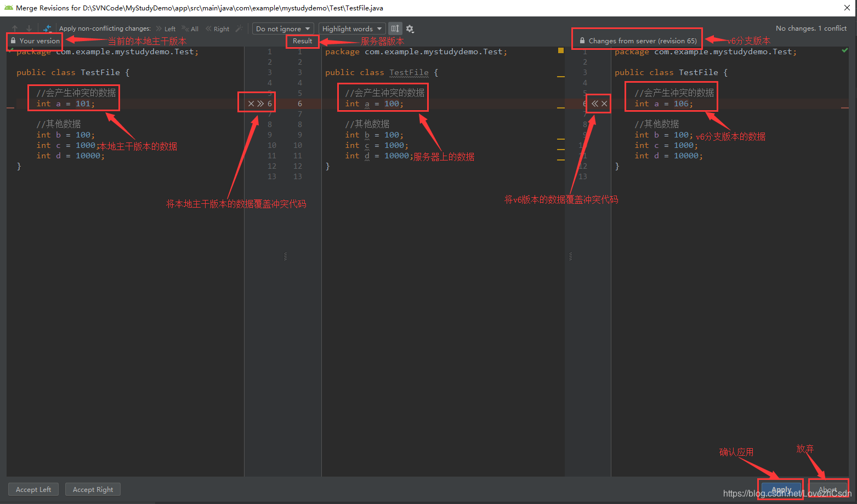The image size is (857, 504).
Task: Click the Abort button
Action: click(x=828, y=490)
